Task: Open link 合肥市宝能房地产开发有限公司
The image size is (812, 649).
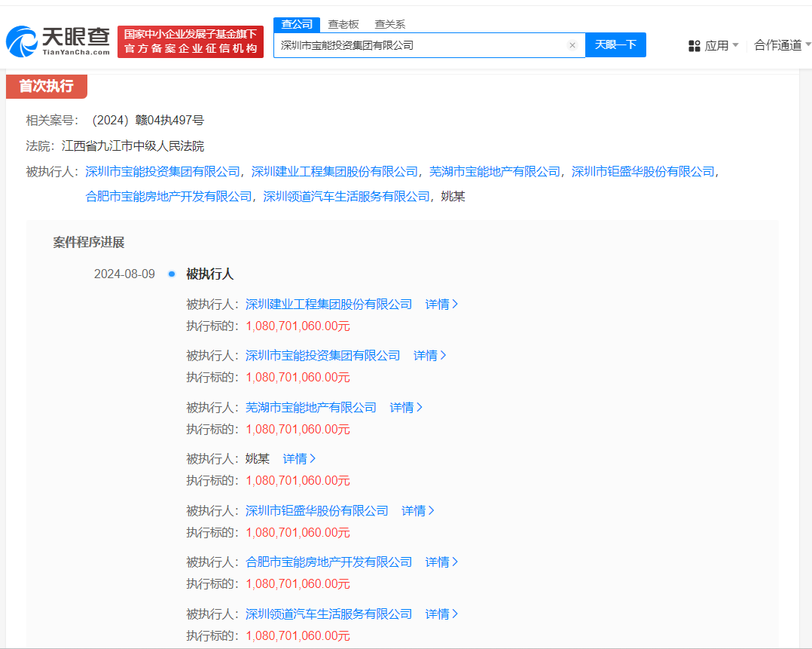Action: click(327, 562)
